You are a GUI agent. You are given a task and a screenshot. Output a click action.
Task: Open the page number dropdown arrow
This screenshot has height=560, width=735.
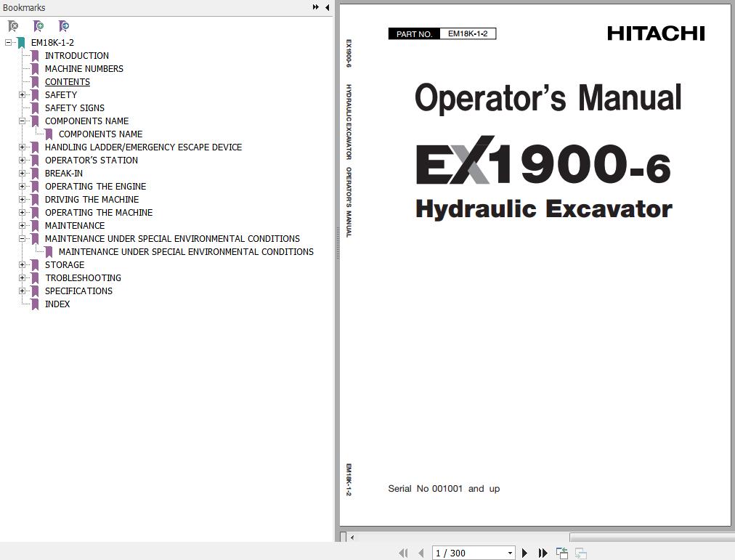pos(510,553)
